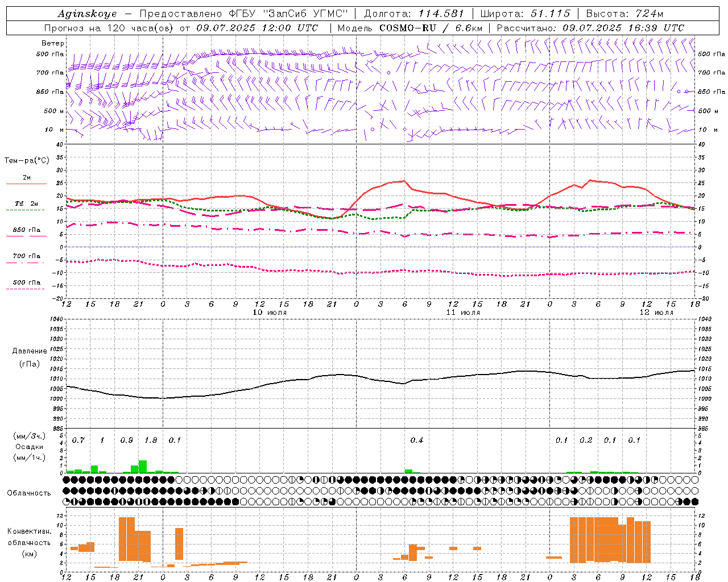Viewport: 728px width, 582px height.
Task: Click the green precipitation bar under 0.4
Action: coord(409,471)
